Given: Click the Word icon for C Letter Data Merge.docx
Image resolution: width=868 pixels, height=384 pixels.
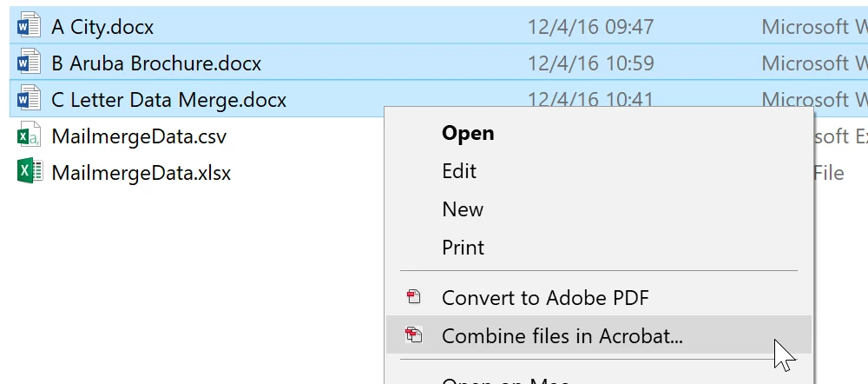Looking at the screenshot, I should 29,99.
